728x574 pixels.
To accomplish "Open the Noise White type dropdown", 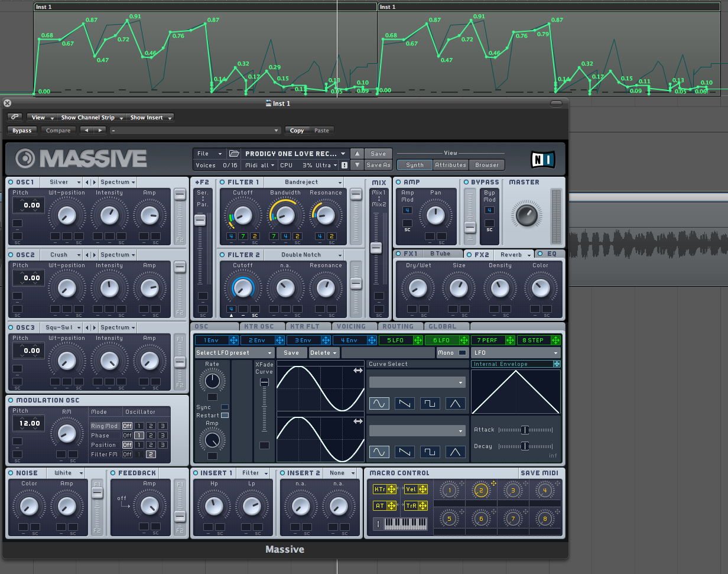I will point(66,473).
